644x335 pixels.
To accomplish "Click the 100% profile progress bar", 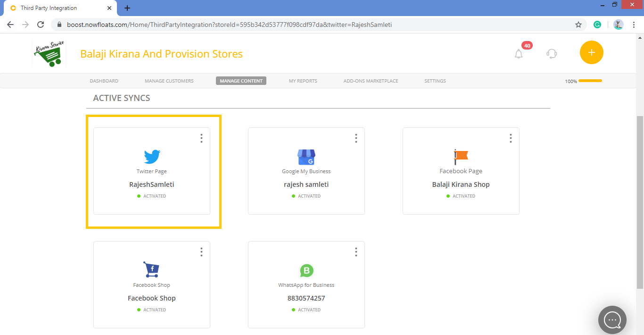I will (x=590, y=81).
